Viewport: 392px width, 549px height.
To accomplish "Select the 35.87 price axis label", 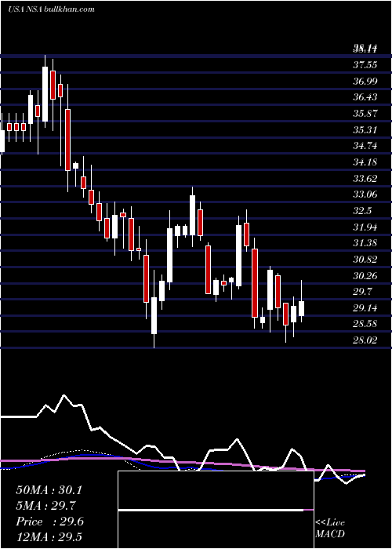I will 365,114.
